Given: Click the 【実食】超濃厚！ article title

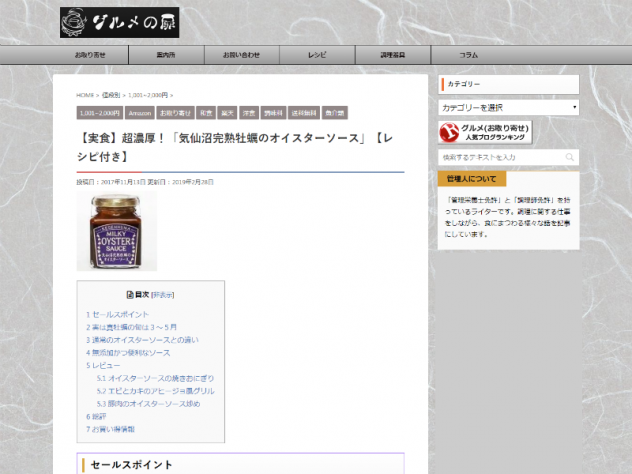Looking at the screenshot, I should click(x=235, y=147).
